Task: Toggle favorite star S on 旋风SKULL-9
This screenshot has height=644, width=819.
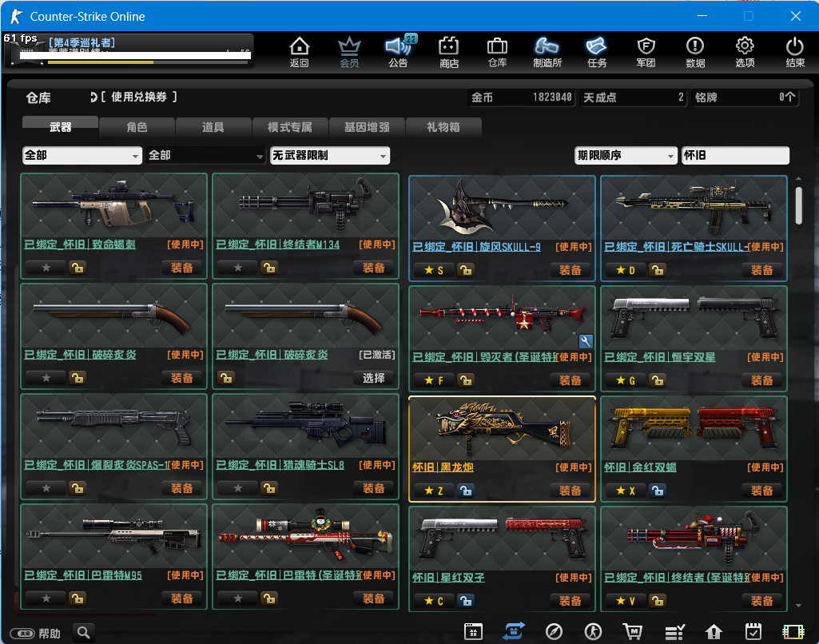Action: tap(434, 270)
